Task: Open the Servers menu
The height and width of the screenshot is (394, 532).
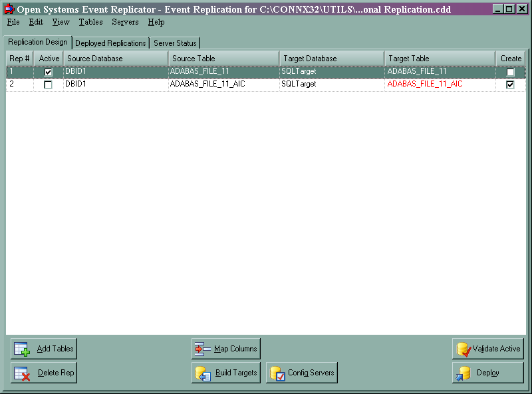Action: point(125,22)
